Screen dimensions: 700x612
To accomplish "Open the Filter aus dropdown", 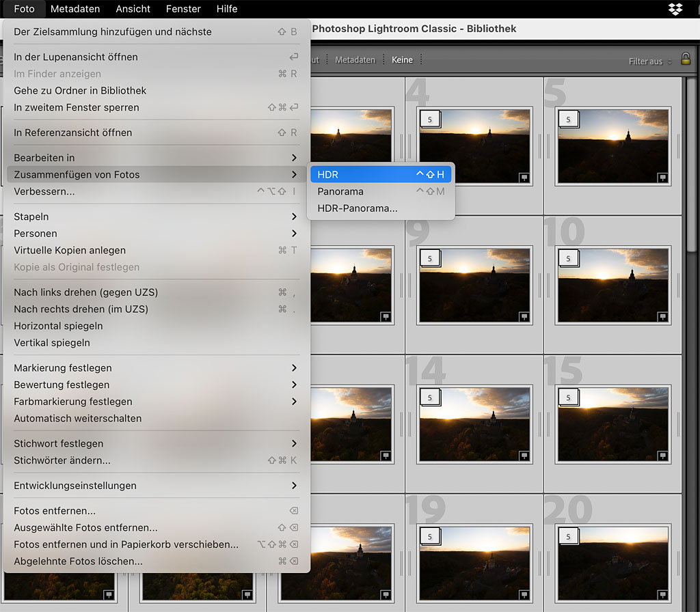I will click(x=649, y=61).
